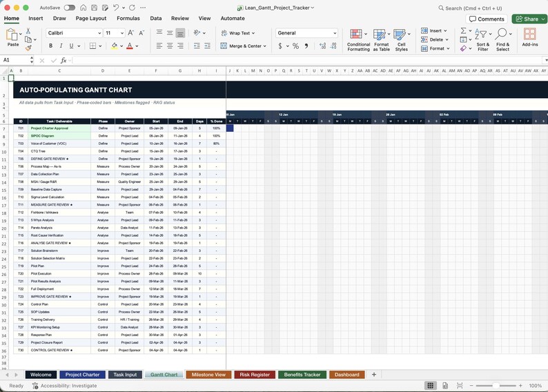The height and width of the screenshot is (392, 548).
Task: Click the Decrease Indent icon
Action: pyautogui.click(x=197, y=46)
